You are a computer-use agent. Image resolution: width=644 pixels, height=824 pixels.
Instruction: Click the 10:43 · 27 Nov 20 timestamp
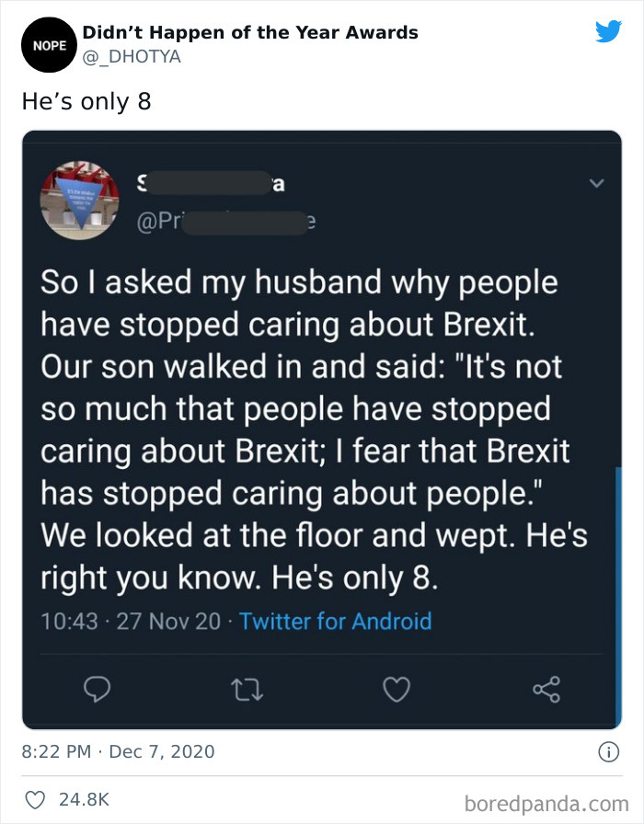(x=131, y=621)
